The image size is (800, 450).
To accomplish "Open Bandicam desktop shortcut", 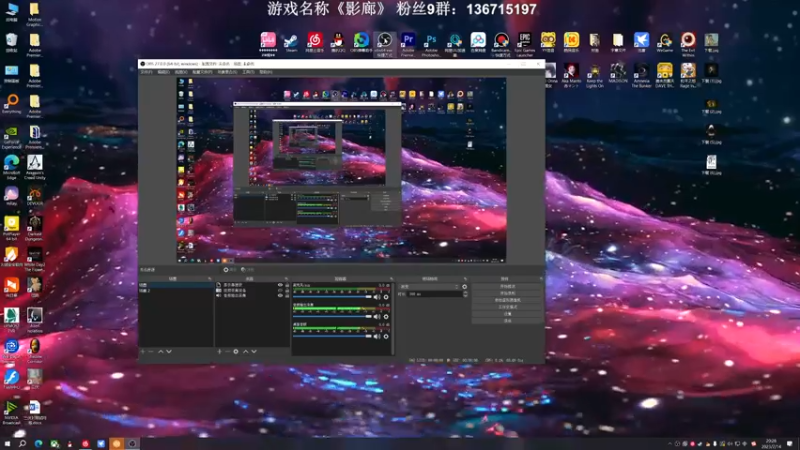I will (x=501, y=44).
